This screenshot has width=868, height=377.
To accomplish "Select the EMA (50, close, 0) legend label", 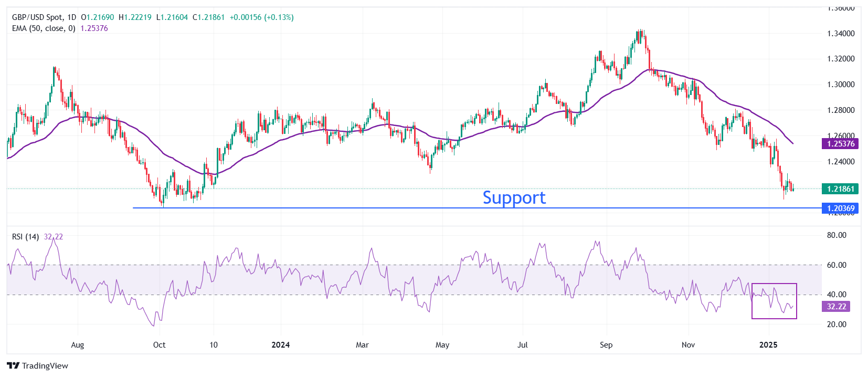I will tap(44, 28).
